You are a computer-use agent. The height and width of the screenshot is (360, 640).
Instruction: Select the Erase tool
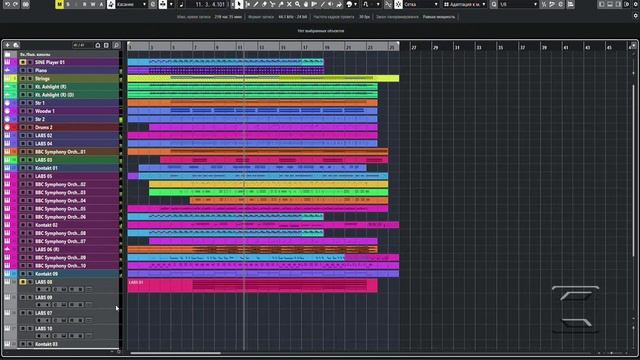coord(264,4)
